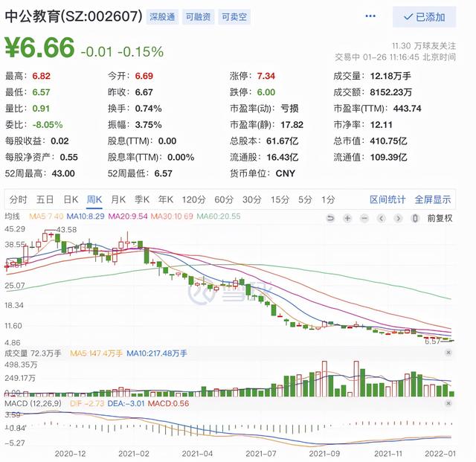
Task: Switch to the 年K chart tab
Action: (166, 199)
